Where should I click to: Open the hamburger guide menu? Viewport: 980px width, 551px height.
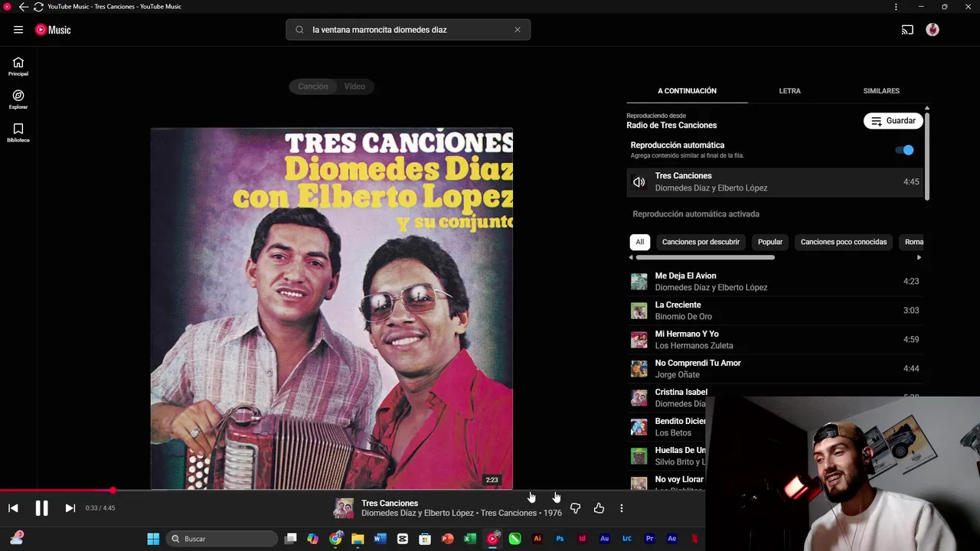tap(18, 30)
